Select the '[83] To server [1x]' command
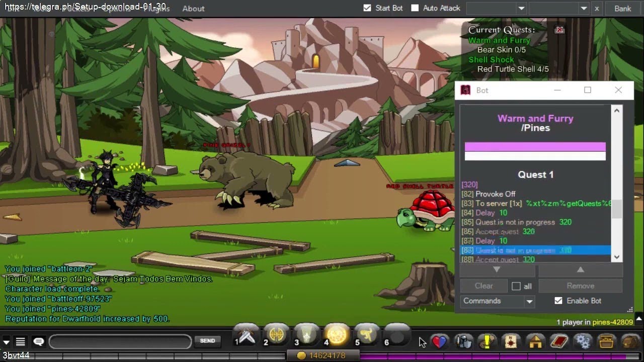Viewport: 644px width, 362px height. (x=536, y=204)
